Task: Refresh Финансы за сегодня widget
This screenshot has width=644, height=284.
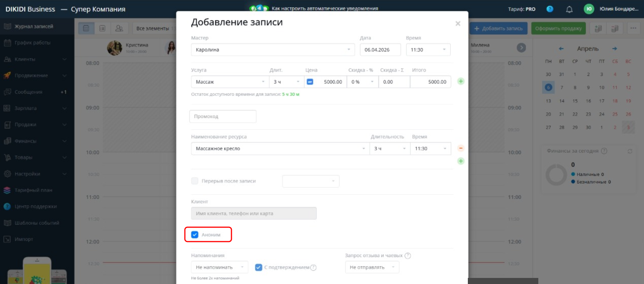Action: [x=630, y=151]
